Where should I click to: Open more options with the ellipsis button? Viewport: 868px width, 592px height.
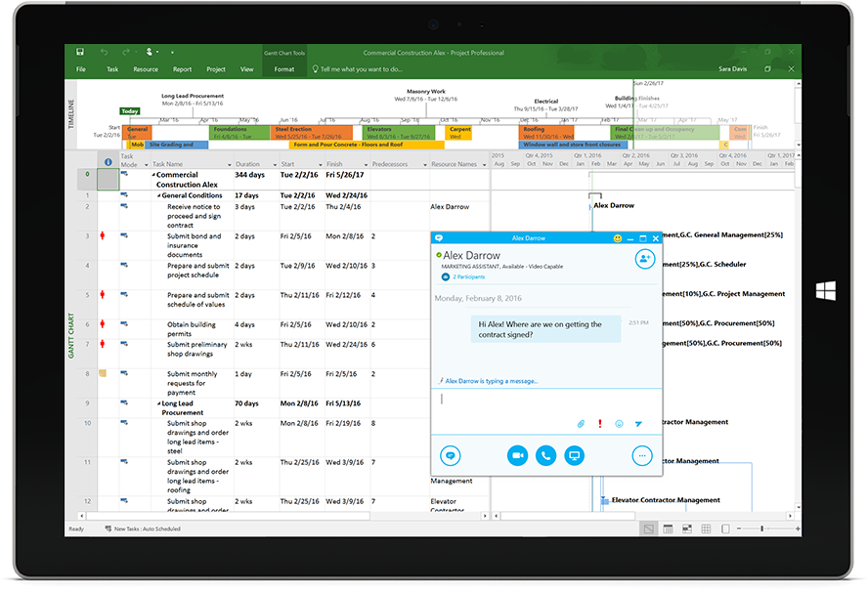[x=642, y=456]
